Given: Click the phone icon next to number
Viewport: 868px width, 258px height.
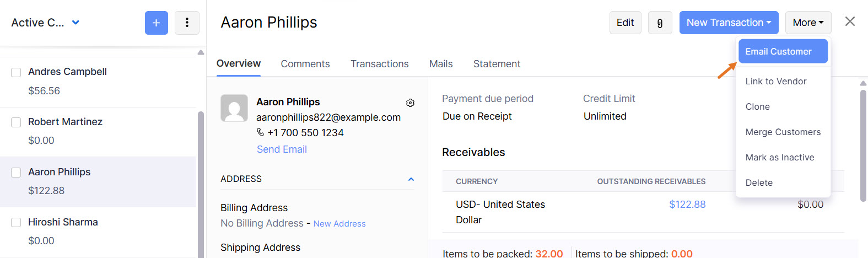Looking at the screenshot, I should [x=260, y=132].
